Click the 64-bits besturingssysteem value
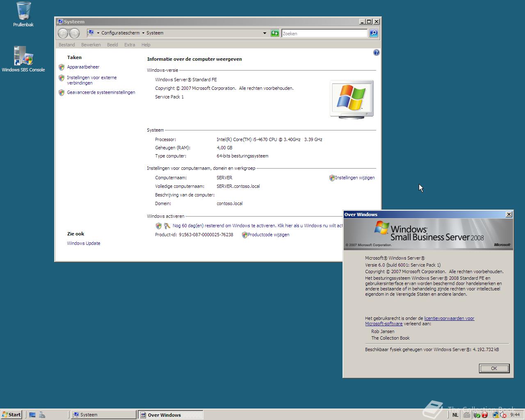This screenshot has width=525, height=420. point(242,156)
